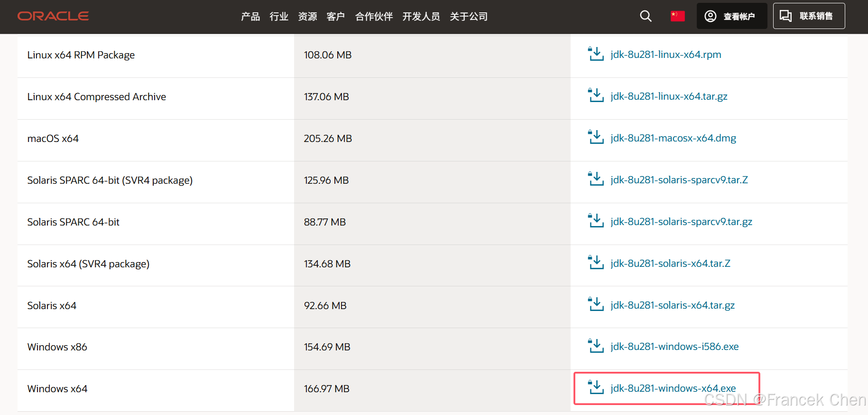Open the 开发人员 menu
The width and height of the screenshot is (868, 415).
tap(421, 17)
